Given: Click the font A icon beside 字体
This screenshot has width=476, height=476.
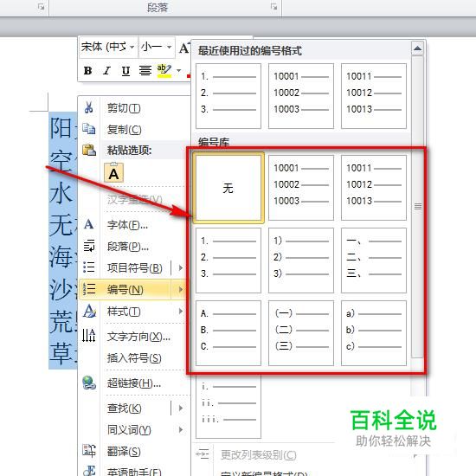Looking at the screenshot, I should [x=88, y=224].
